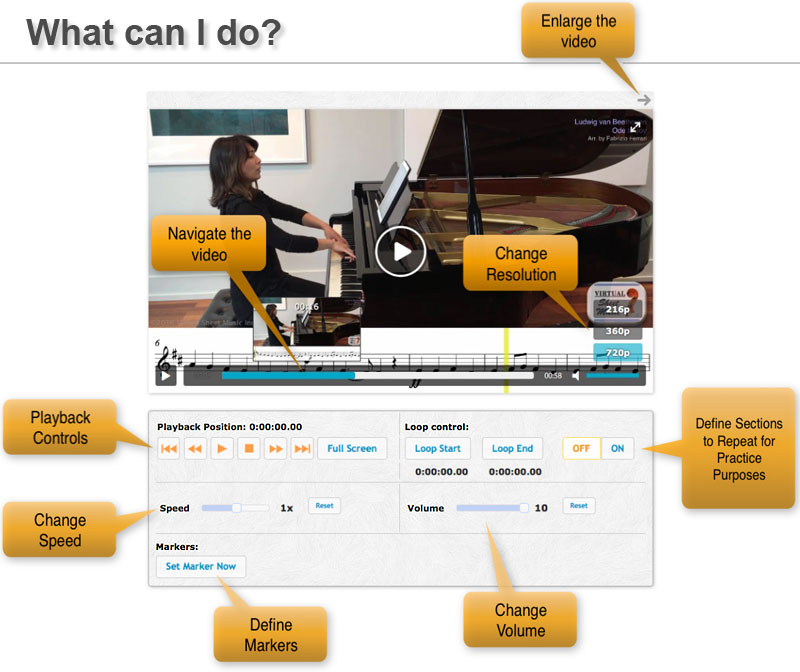The image size is (800, 672).
Task: Choose 360p resolution option
Action: point(618,331)
